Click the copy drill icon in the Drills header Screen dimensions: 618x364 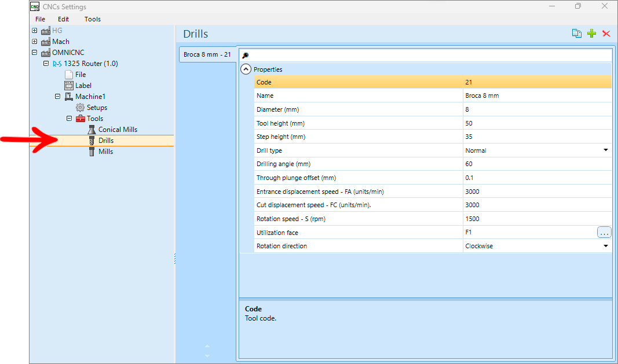pos(577,34)
